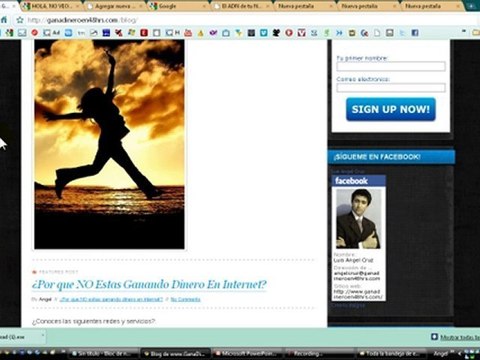Open the website link in the Facebook widget
This screenshot has width=480, height=360.
[x=358, y=294]
